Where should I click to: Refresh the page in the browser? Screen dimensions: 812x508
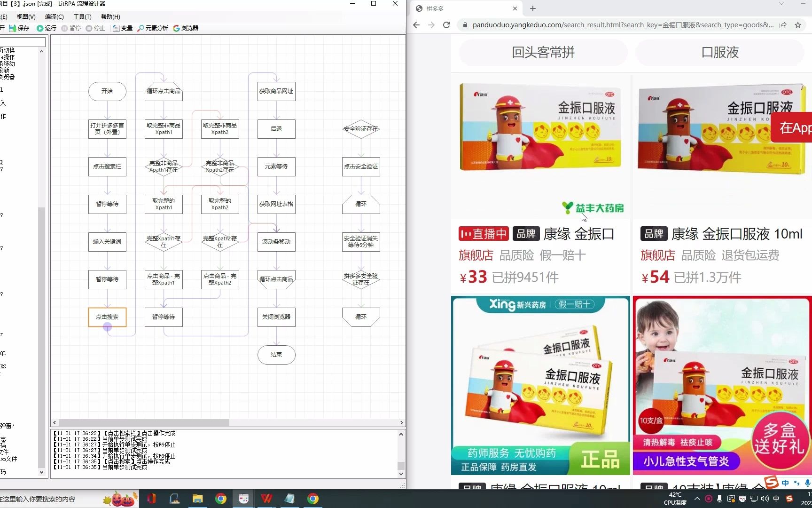446,25
